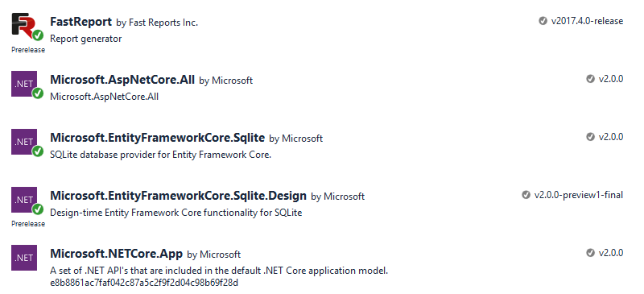The width and height of the screenshot is (644, 294).
Task: Click the green checkmark on Sqlite.Design icon
Action: [38, 209]
